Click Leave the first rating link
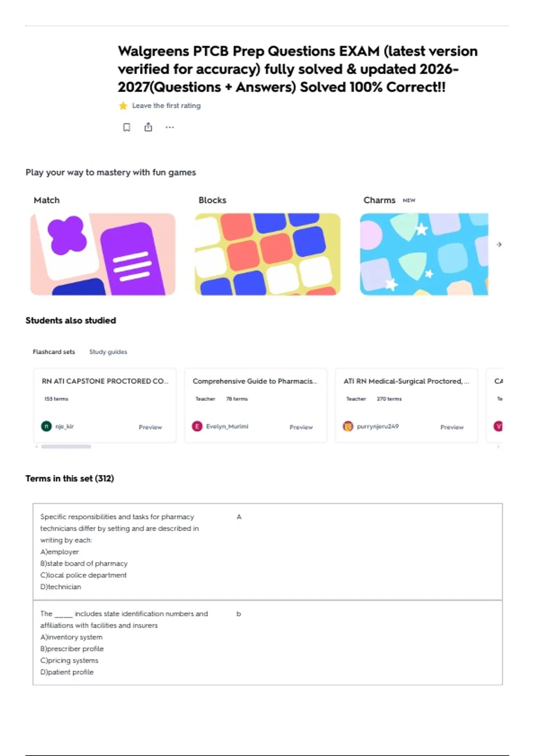This screenshot has height=756, width=534. [166, 106]
